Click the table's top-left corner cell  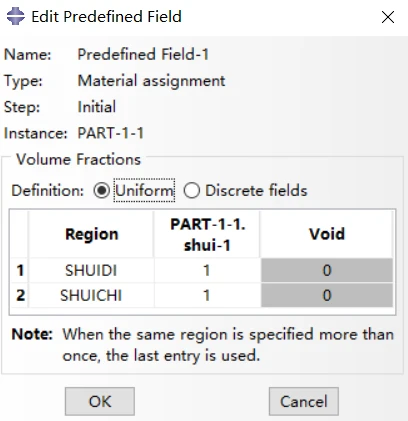[20, 234]
